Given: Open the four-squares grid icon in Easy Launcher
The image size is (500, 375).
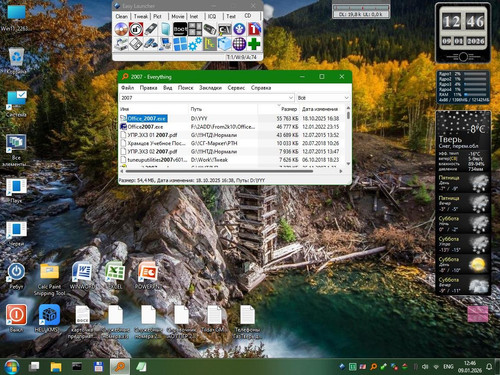Looking at the screenshot, I should point(195,29).
